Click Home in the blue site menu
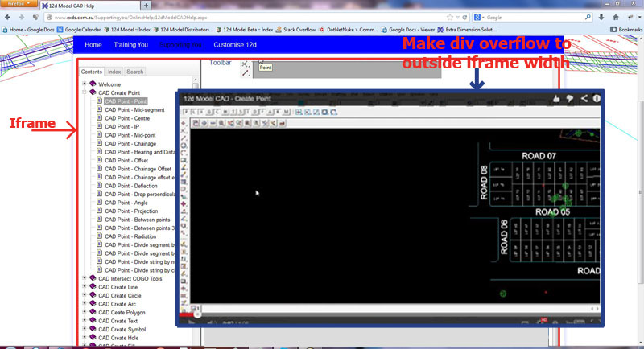Viewport: 644px width, 349px height. [x=93, y=45]
